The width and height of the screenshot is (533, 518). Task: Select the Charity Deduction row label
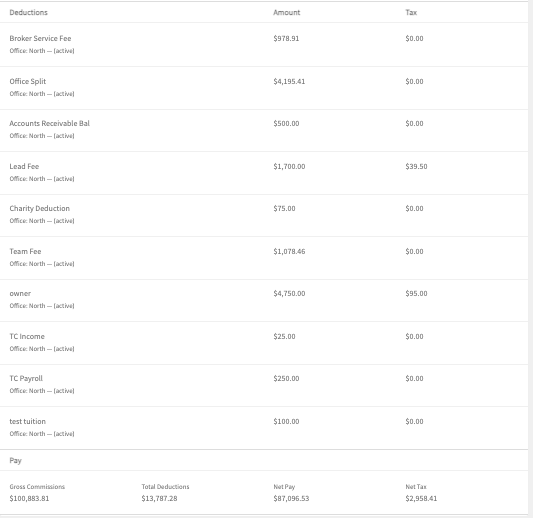click(39, 208)
